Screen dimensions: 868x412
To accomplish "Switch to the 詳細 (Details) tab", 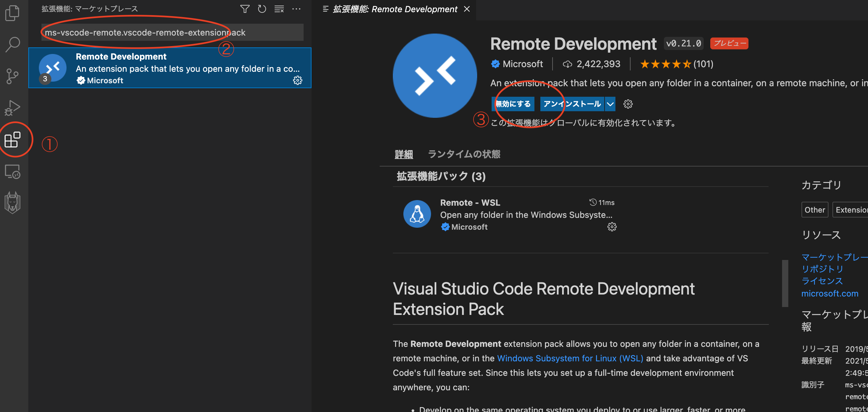I will click(x=404, y=154).
